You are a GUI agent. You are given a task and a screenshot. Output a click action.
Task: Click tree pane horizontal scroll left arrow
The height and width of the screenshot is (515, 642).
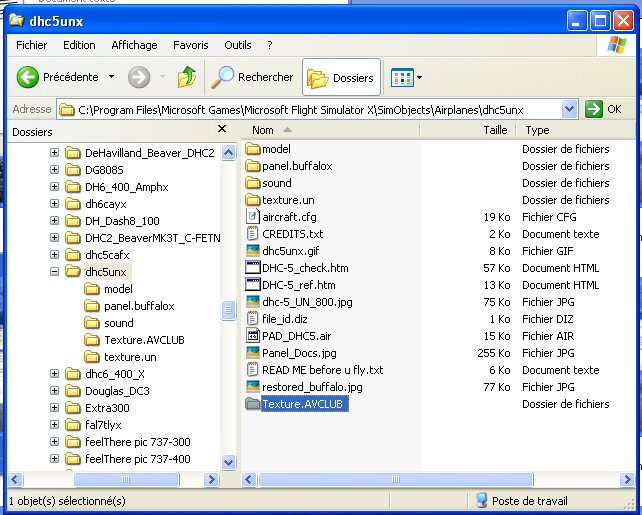click(x=15, y=479)
